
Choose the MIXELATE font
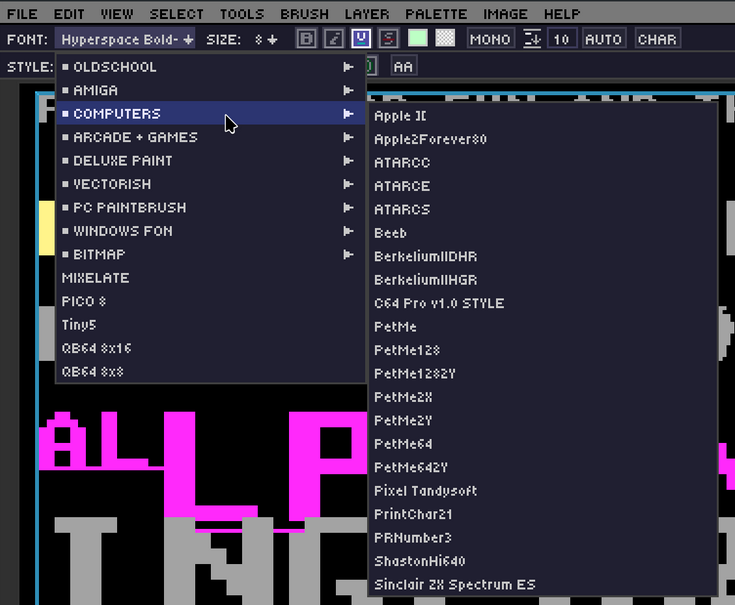[210, 277]
